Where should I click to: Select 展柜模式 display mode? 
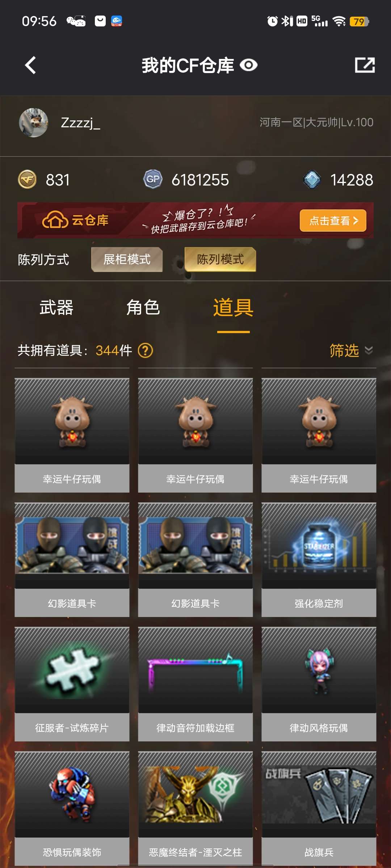click(x=127, y=259)
